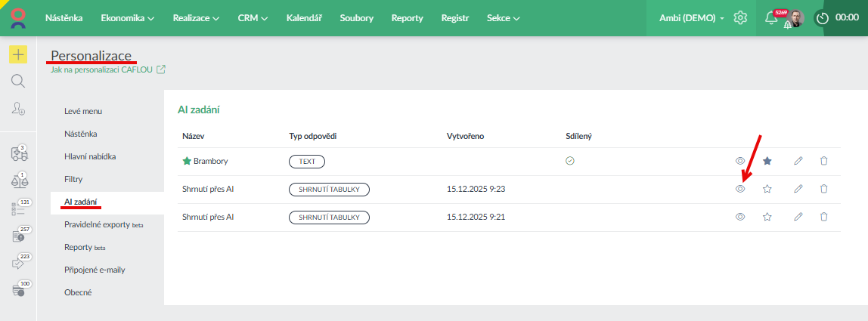This screenshot has height=321, width=868.
Task: Toggle visibility eye for Brambory row
Action: coord(740,161)
